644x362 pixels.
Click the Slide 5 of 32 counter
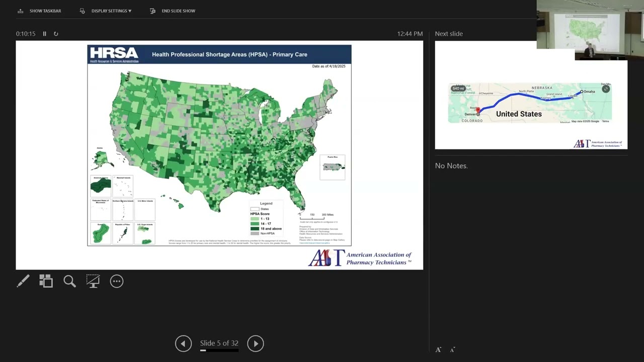[x=219, y=343]
